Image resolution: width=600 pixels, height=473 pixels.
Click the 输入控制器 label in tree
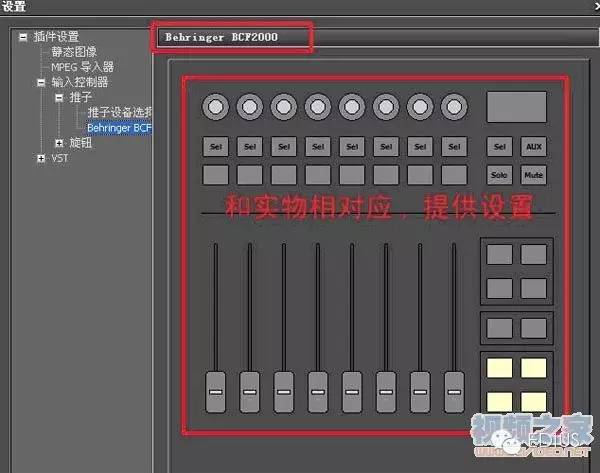click(x=80, y=82)
